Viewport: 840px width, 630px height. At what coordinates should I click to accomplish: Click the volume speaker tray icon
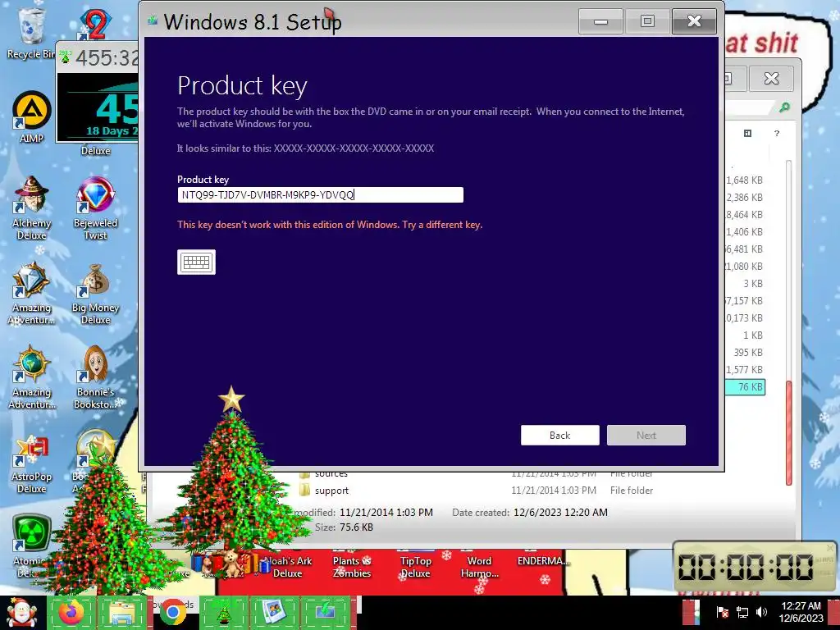pyautogui.click(x=761, y=612)
